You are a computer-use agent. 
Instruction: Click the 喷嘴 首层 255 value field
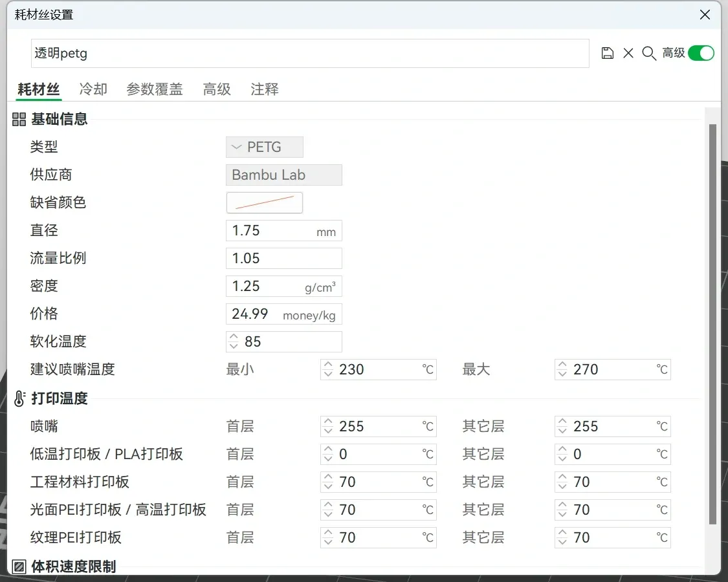tap(379, 427)
